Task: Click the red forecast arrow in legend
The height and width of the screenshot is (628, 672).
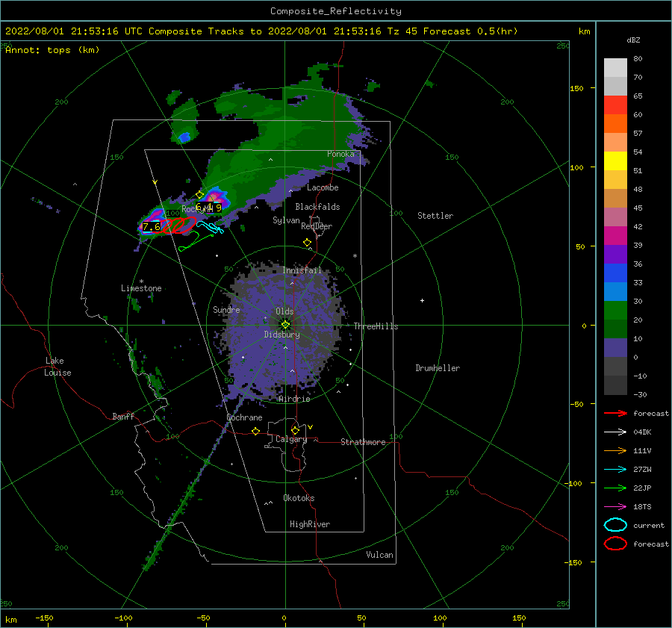Action: click(615, 413)
